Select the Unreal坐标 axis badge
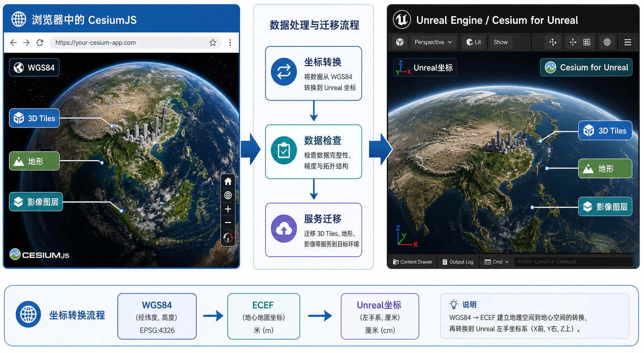Image resolution: width=644 pixels, height=353 pixels. (425, 68)
